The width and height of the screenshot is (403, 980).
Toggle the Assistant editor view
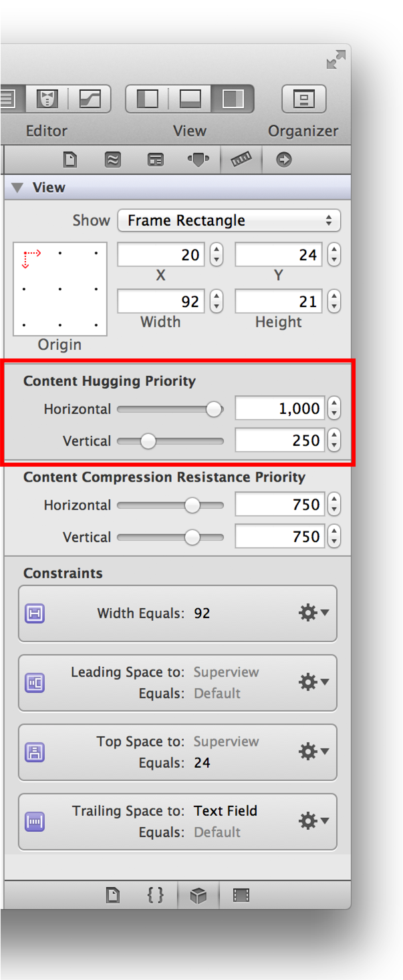46,99
